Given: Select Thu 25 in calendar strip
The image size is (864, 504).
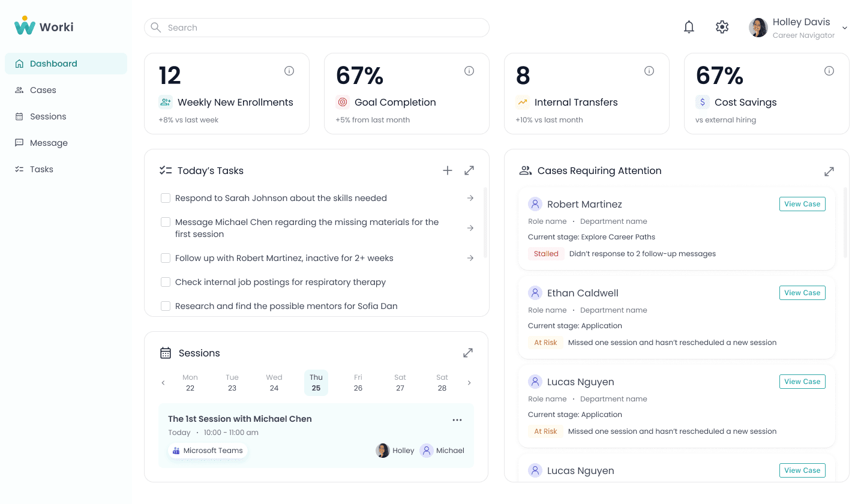Looking at the screenshot, I should pos(316,383).
